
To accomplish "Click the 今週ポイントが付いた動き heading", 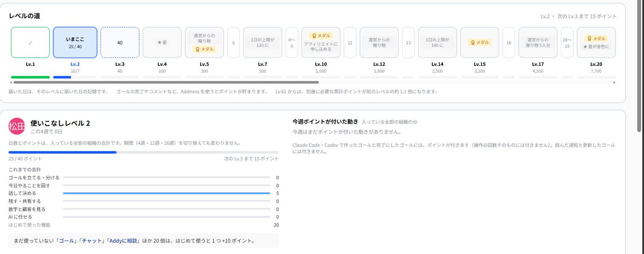I will click(325, 122).
